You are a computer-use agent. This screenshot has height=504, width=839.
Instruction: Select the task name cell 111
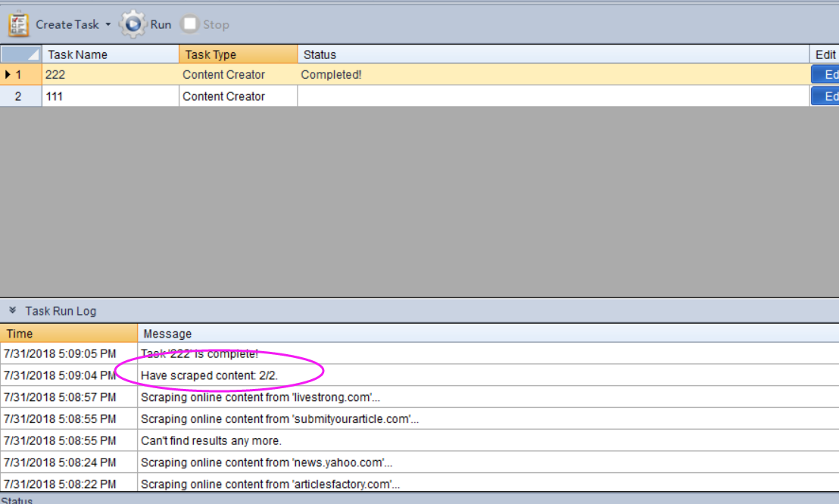pyautogui.click(x=110, y=96)
